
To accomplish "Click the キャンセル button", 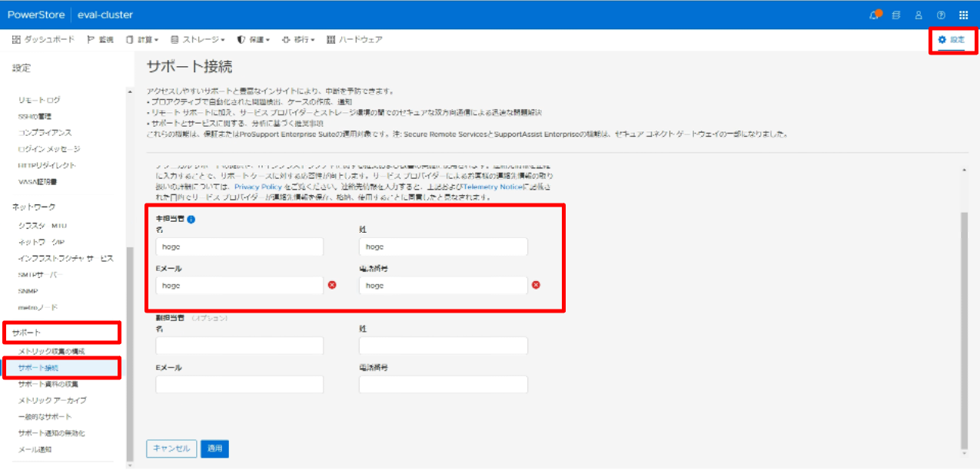I will [x=171, y=448].
